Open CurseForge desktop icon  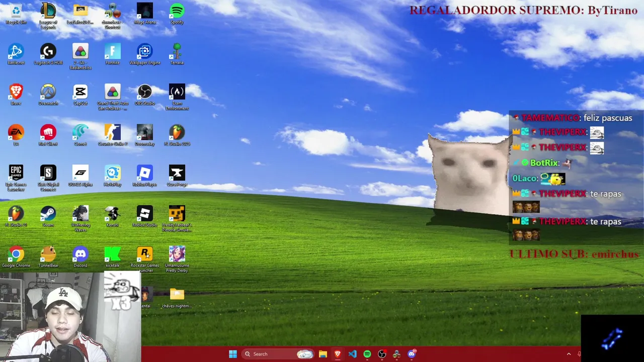pos(177,176)
